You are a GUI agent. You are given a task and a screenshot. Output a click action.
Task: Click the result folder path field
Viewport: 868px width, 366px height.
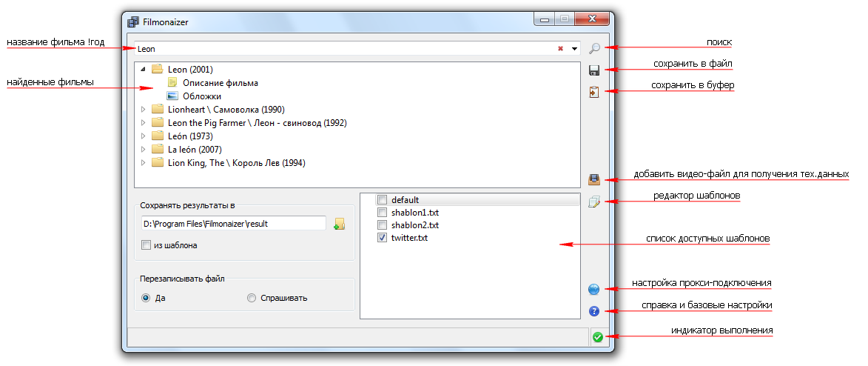232,223
